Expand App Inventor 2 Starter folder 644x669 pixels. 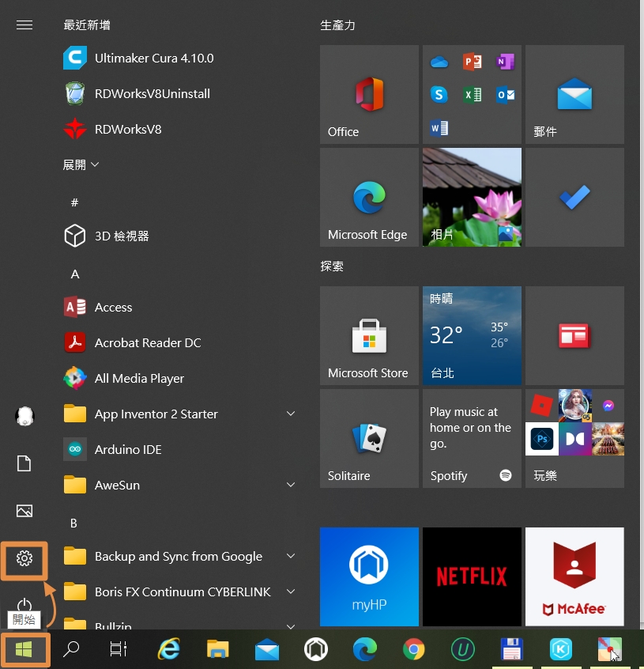tap(179, 414)
